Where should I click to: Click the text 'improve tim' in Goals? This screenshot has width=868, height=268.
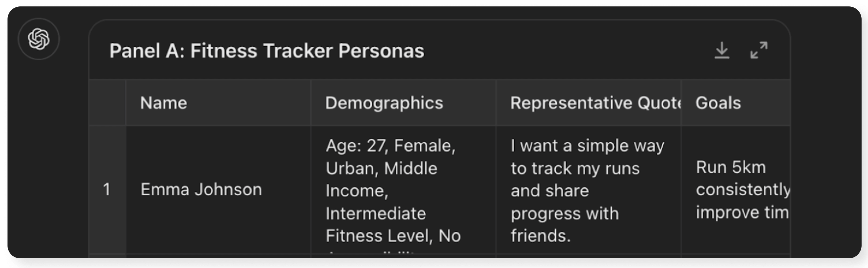click(x=742, y=212)
